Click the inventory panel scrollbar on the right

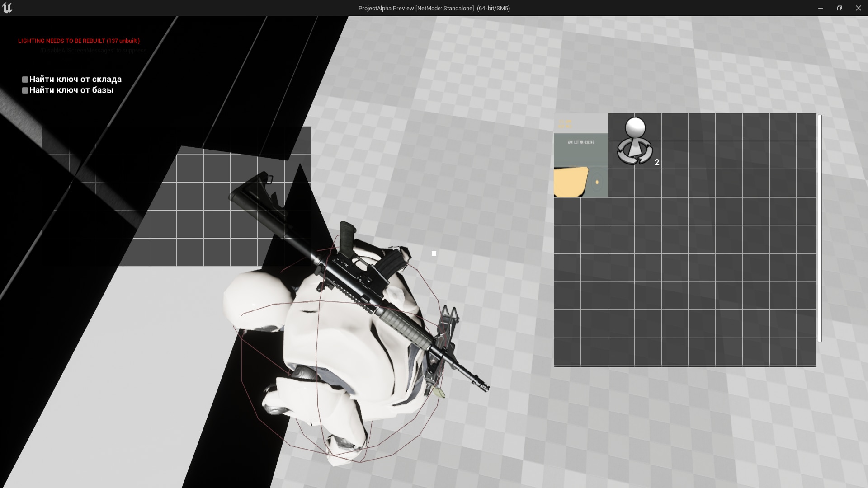click(819, 226)
